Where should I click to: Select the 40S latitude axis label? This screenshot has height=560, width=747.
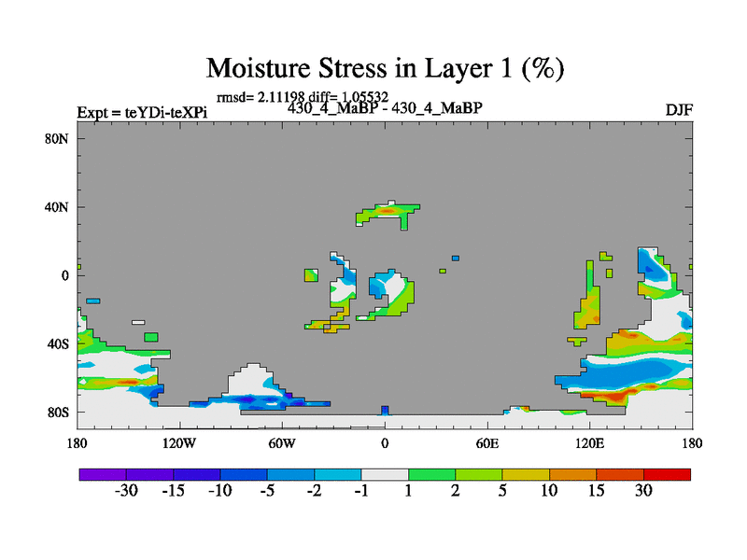click(60, 343)
